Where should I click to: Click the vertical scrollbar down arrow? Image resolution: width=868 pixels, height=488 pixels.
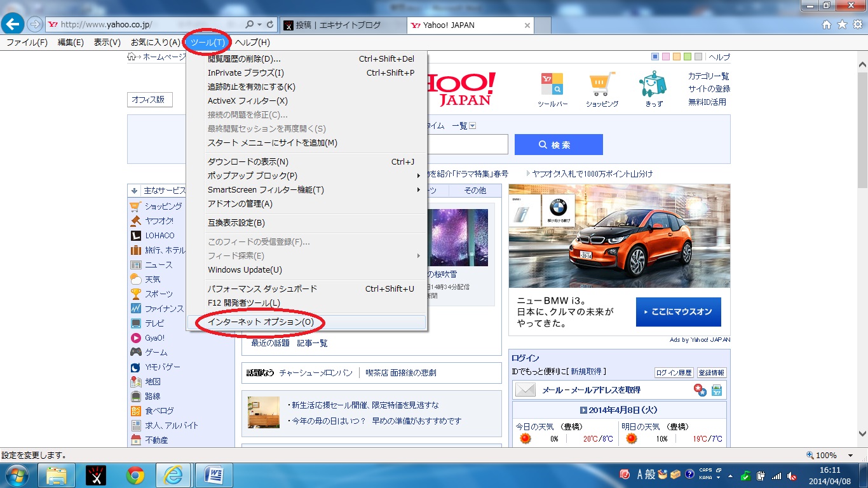pyautogui.click(x=862, y=433)
